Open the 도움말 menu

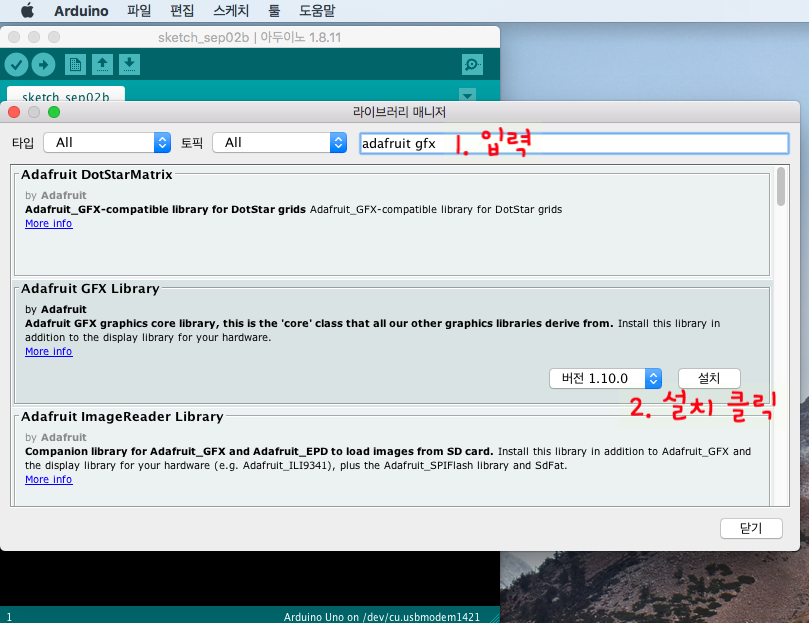[317, 10]
